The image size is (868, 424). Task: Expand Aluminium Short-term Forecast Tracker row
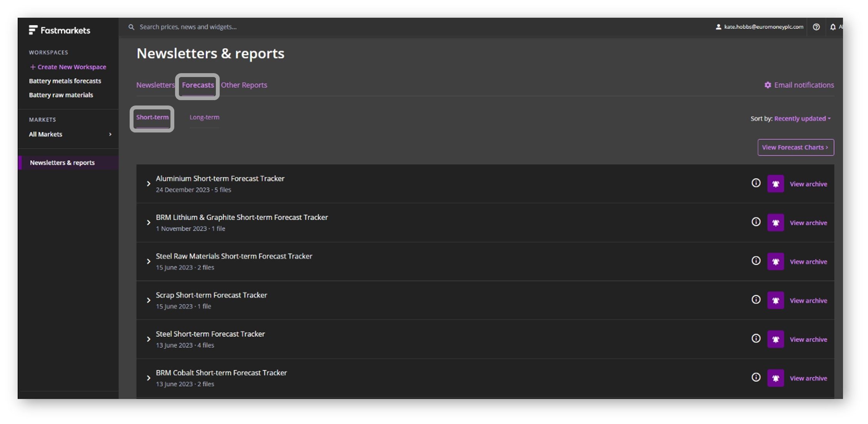point(149,184)
